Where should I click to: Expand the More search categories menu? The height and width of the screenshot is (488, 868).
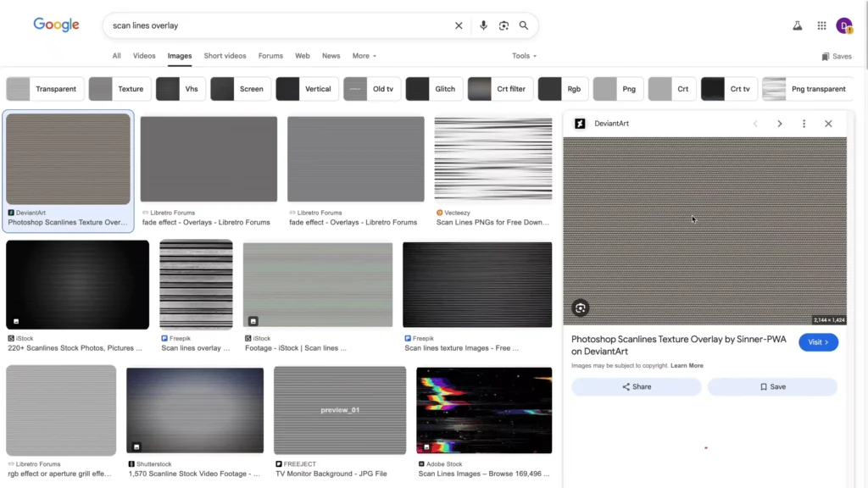pyautogui.click(x=364, y=56)
